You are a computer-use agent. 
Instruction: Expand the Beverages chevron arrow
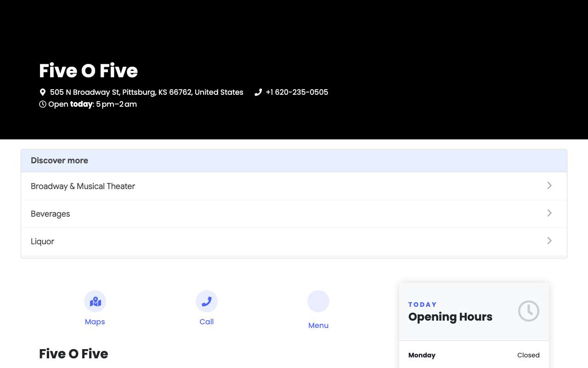click(x=549, y=213)
